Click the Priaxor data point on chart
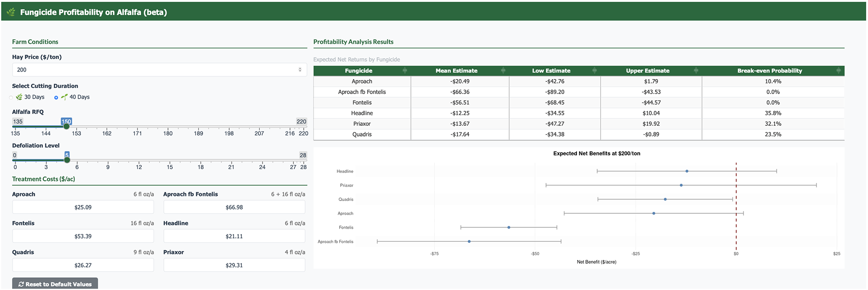The image size is (868, 290). (681, 185)
